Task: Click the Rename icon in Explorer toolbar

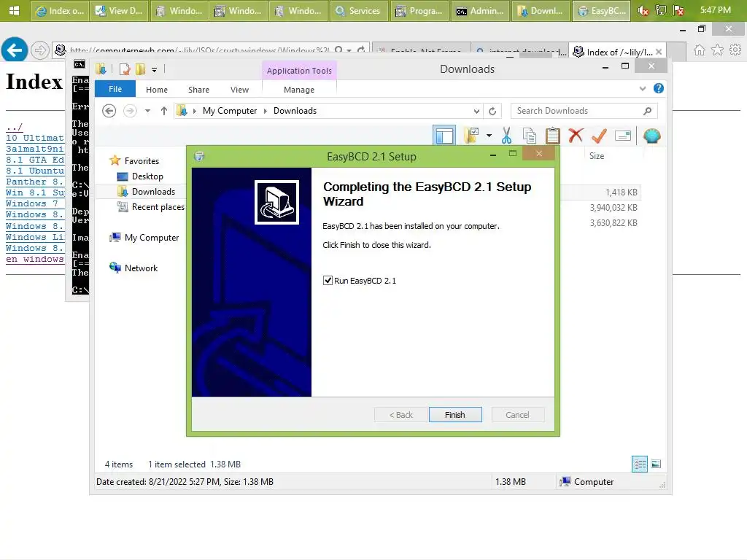Action: pos(623,136)
